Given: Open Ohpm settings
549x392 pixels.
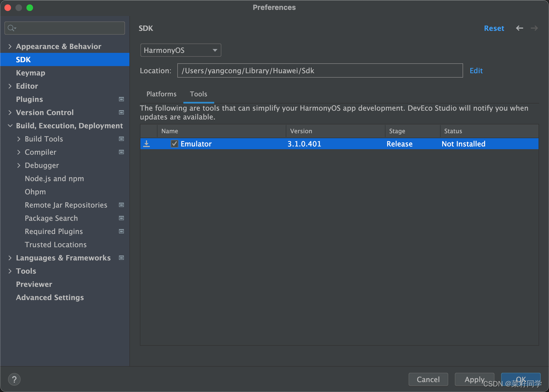Looking at the screenshot, I should tap(35, 192).
